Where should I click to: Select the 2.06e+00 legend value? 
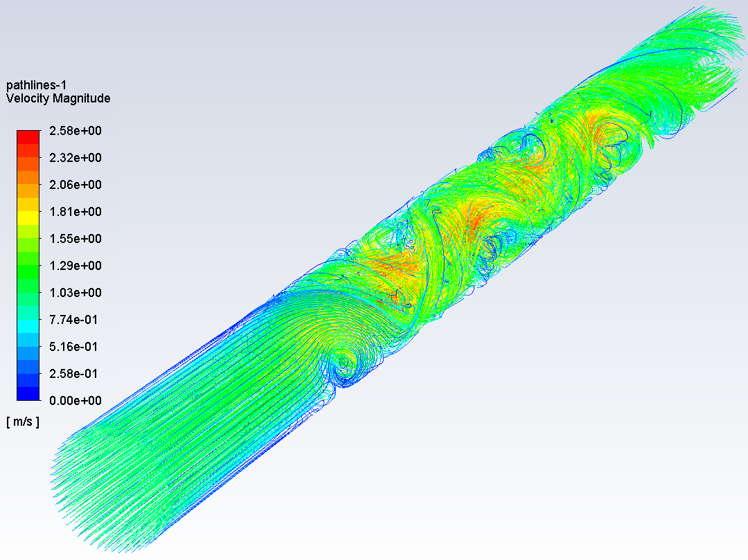(75, 184)
